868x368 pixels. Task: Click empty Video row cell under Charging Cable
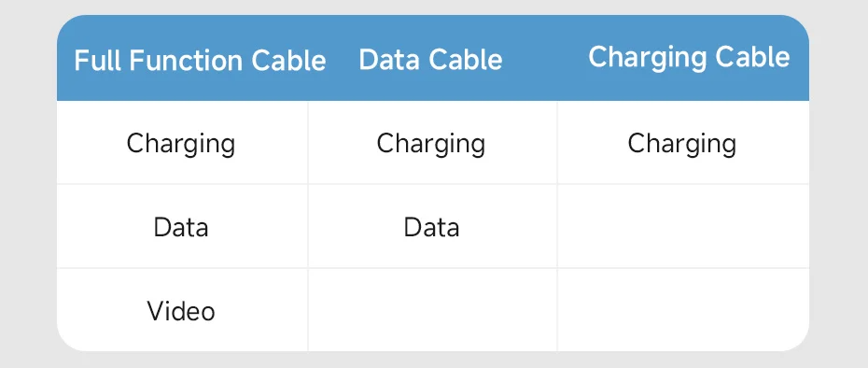click(683, 310)
